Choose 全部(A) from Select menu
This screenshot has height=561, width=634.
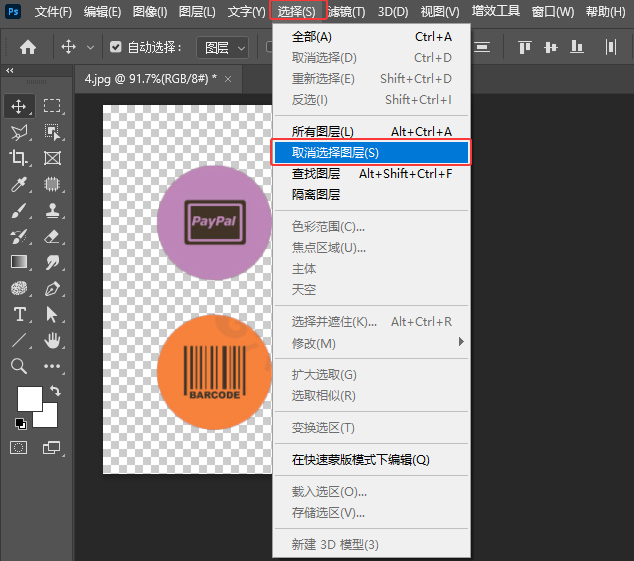(x=371, y=37)
